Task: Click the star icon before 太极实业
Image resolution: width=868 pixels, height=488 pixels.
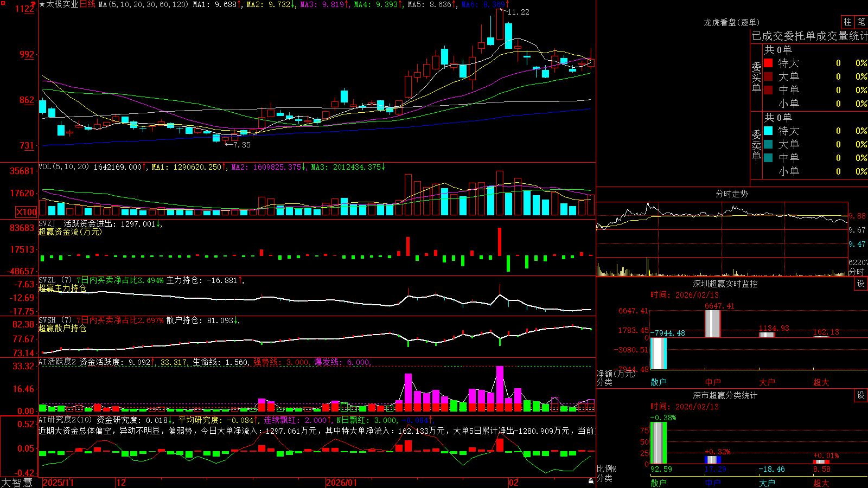Action: coord(42,4)
